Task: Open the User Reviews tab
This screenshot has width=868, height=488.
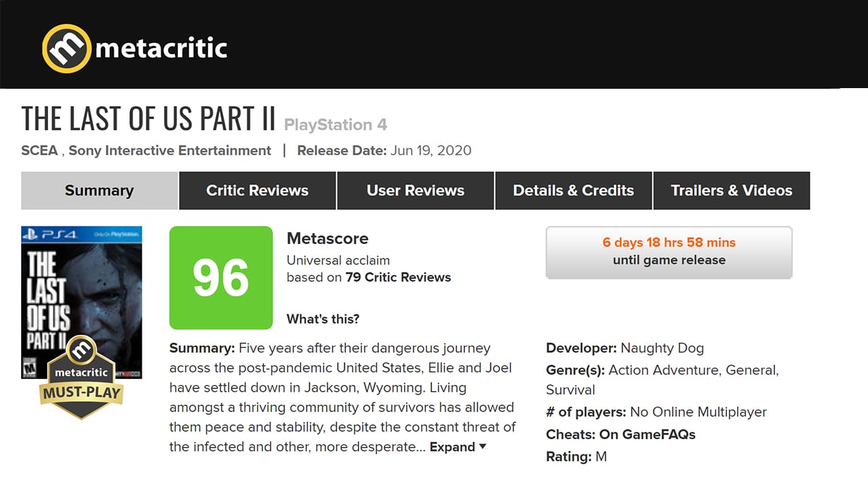Action: pos(415,190)
